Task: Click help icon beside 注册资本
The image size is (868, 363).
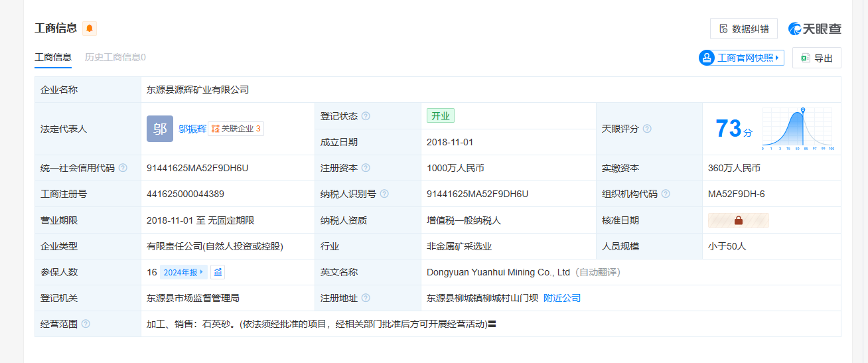Action: point(366,168)
